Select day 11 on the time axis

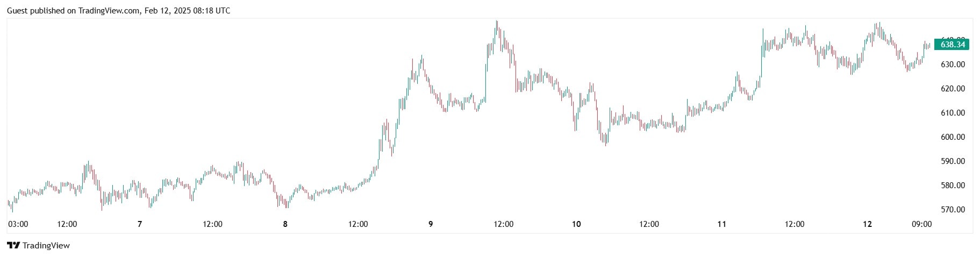(721, 224)
